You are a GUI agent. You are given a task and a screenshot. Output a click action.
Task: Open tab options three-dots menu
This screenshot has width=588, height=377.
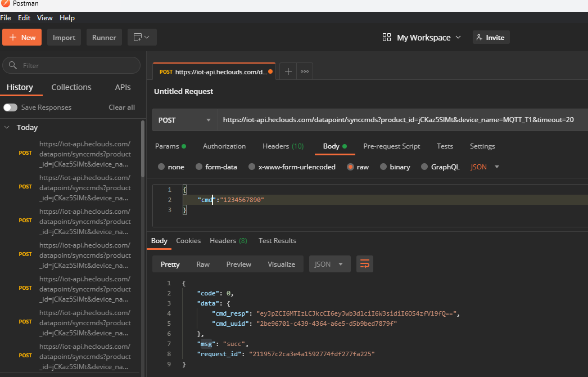[x=305, y=71]
